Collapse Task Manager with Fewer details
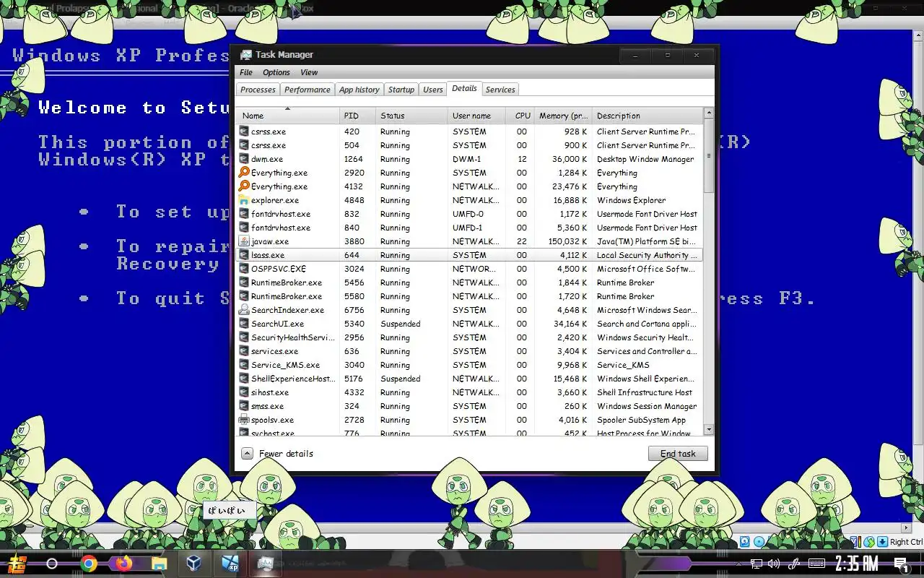Screen dimensions: 924x578 coord(278,454)
